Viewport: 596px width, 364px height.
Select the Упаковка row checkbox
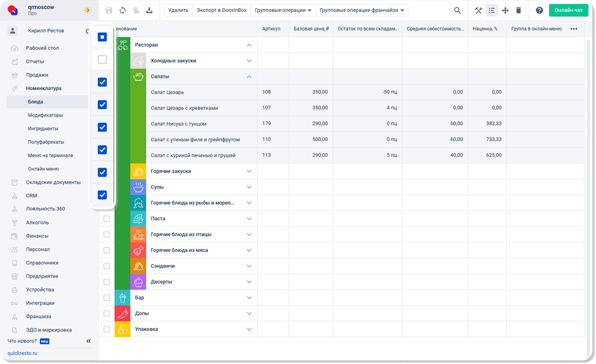[x=107, y=329]
